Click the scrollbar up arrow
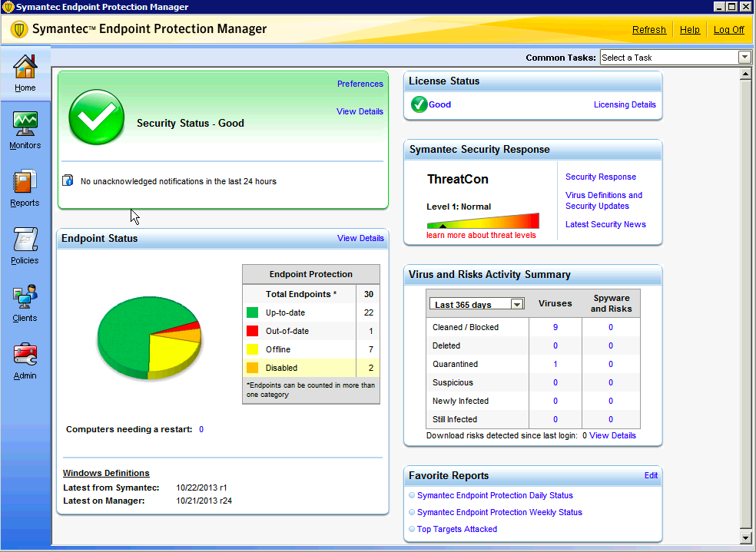 745,74
